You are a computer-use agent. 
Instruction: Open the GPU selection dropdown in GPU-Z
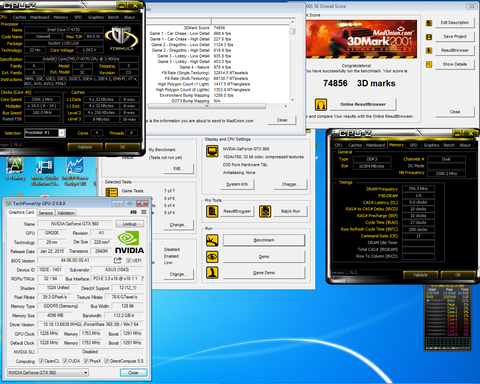[48, 372]
